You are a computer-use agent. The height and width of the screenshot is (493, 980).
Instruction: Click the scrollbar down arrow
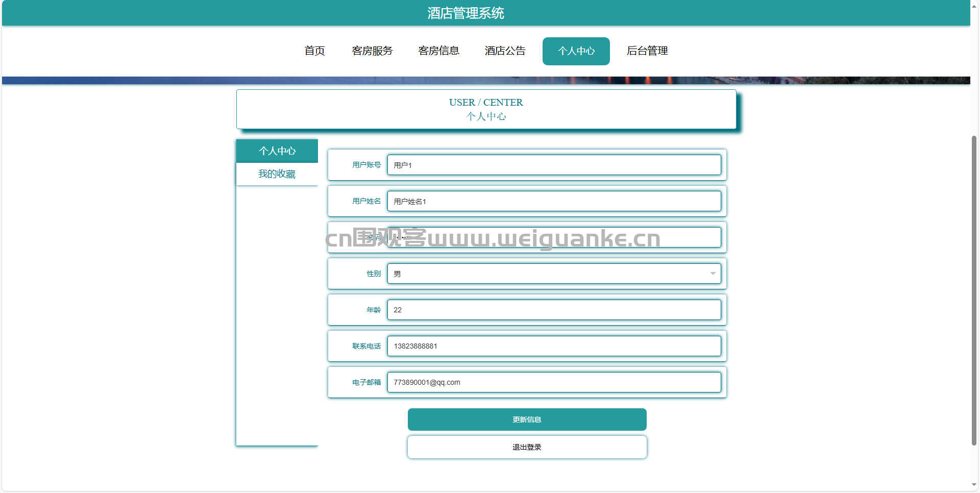pos(974,485)
